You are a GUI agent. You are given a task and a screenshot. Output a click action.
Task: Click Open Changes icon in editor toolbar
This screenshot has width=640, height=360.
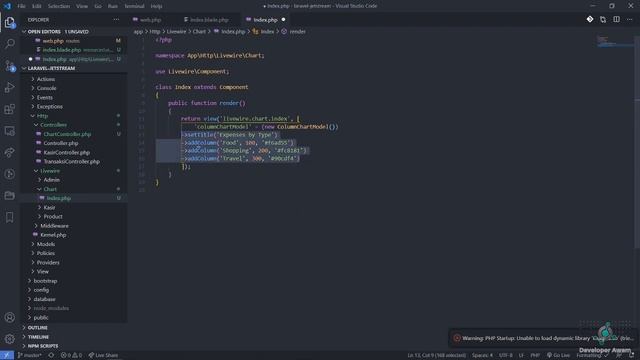603,19
